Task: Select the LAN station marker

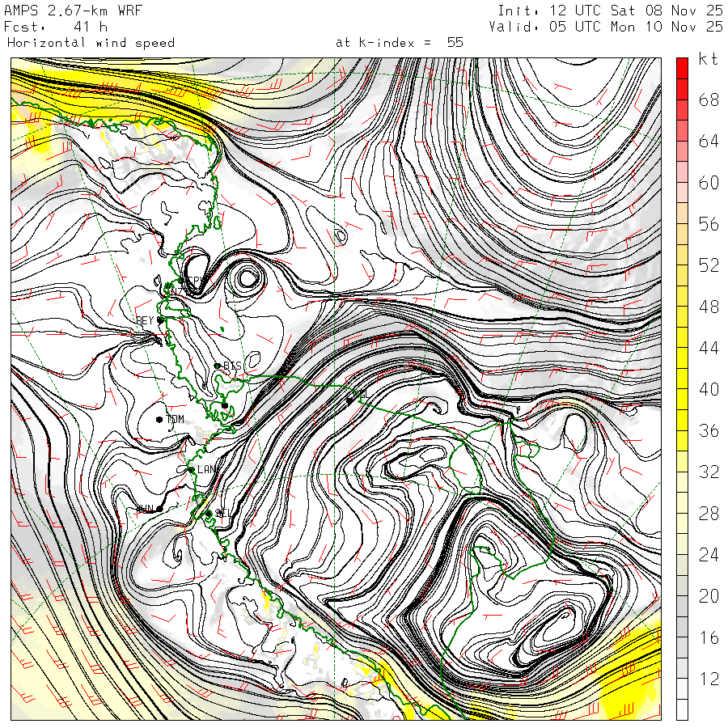Action: [x=191, y=469]
